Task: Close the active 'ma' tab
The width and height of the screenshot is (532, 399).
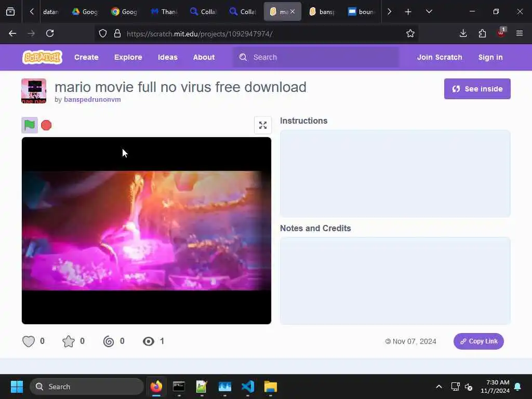Action: 292,11
